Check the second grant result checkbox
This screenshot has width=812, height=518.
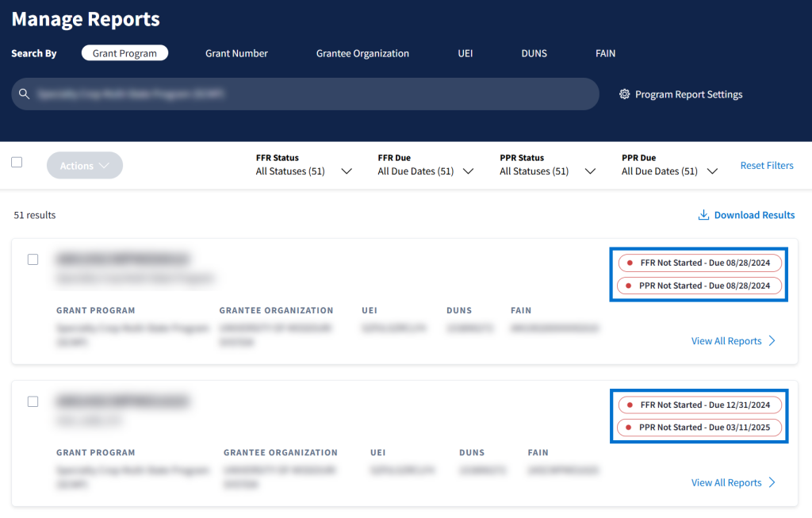tap(33, 401)
